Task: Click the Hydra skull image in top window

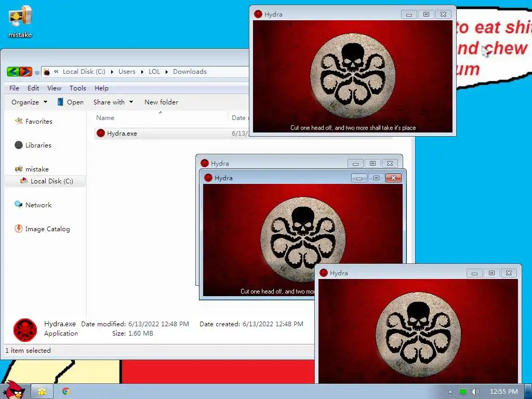Action: (x=353, y=76)
